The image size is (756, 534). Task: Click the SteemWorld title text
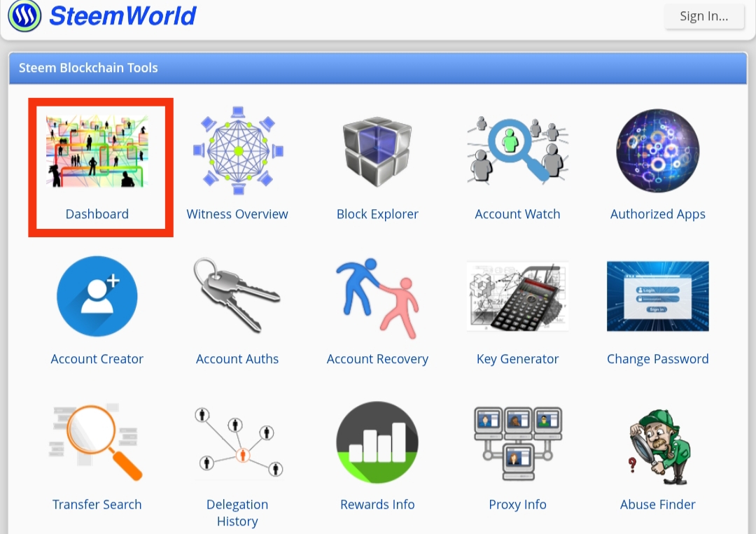123,16
